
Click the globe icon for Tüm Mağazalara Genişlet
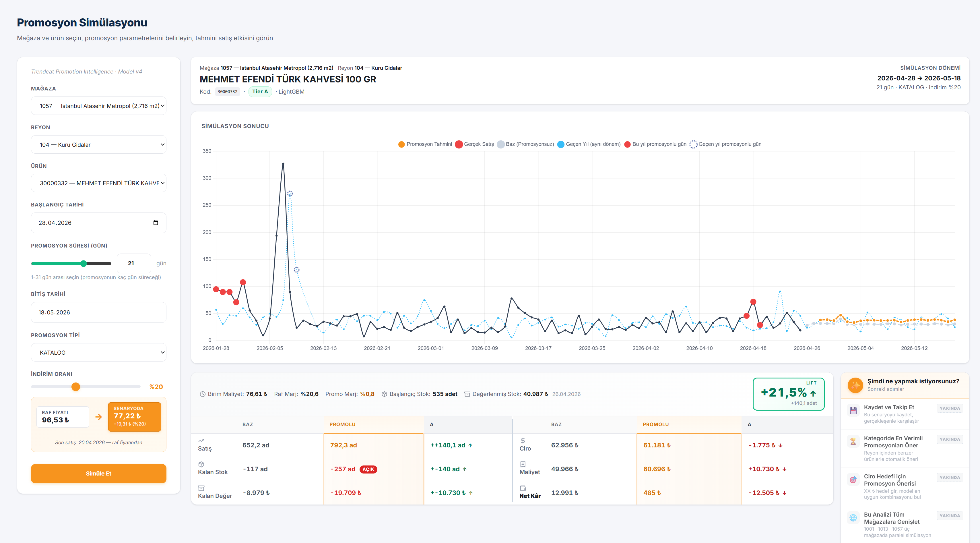pyautogui.click(x=853, y=517)
